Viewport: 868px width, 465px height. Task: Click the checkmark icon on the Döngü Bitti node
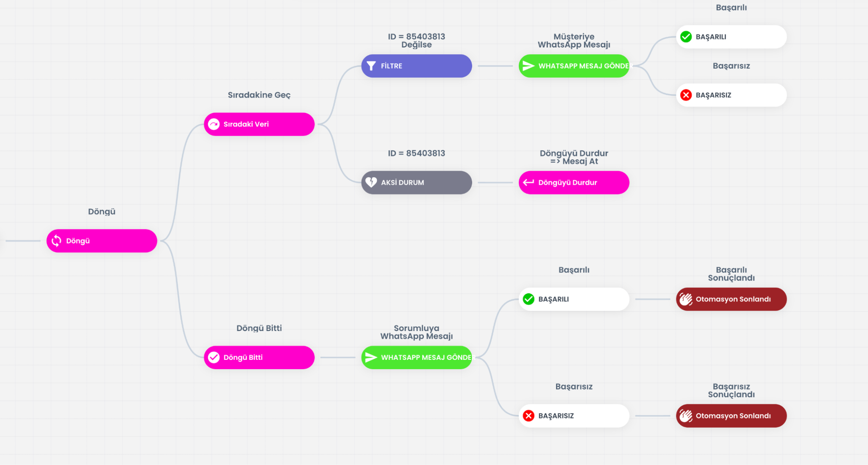214,357
